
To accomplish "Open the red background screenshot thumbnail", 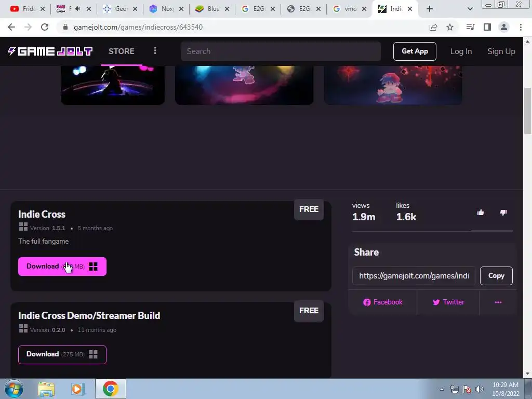I will (393, 85).
